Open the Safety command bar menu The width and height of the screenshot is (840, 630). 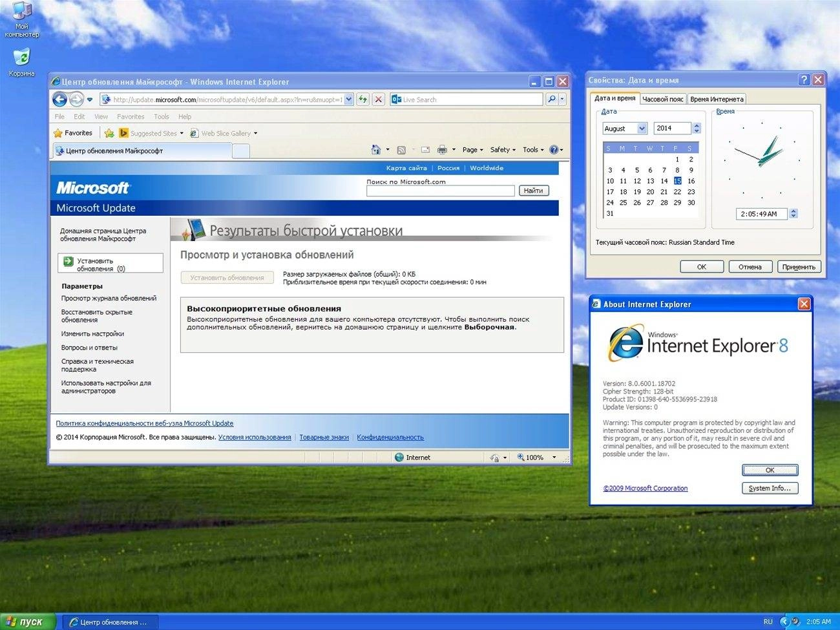503,150
